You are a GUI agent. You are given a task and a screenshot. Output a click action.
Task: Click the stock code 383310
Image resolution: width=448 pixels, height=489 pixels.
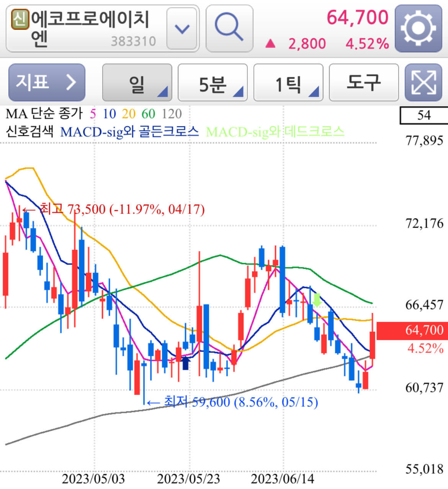point(133,41)
